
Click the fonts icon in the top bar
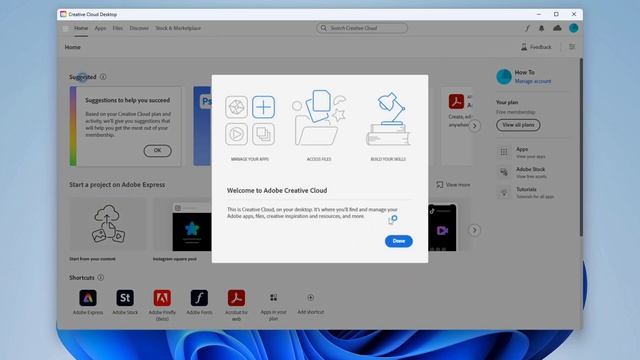click(527, 28)
